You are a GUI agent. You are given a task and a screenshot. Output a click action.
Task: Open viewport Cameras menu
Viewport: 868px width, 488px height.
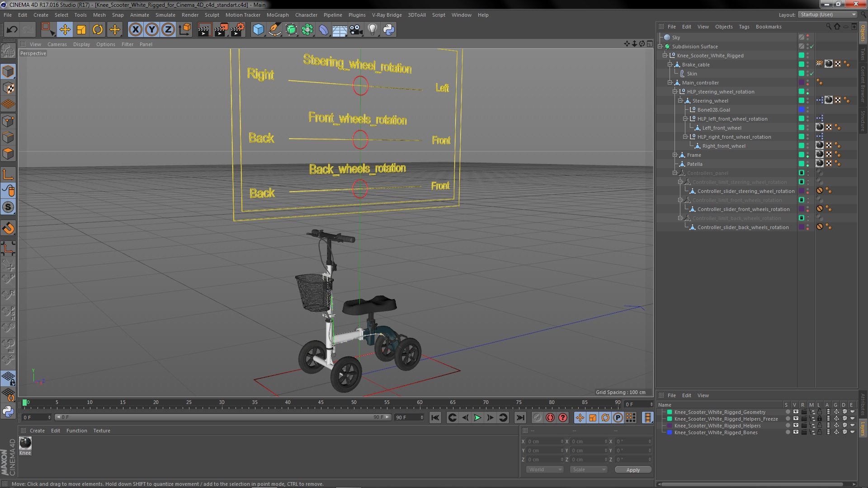click(57, 44)
